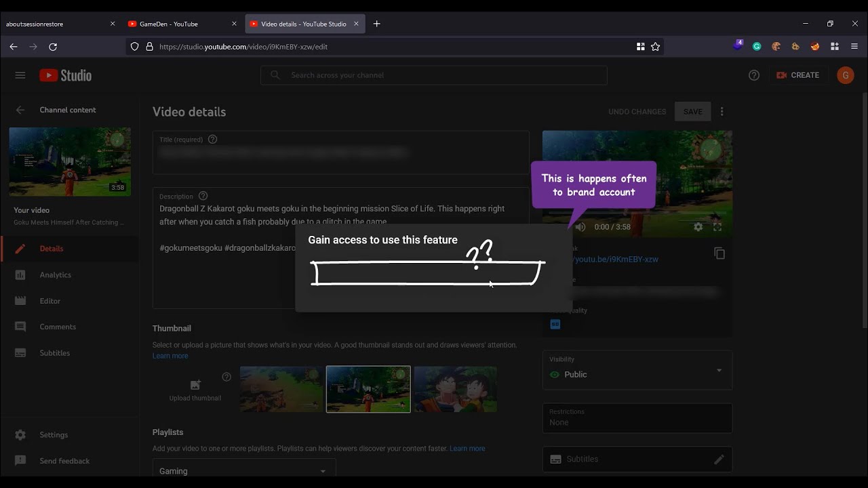Click the Upload thumbnail button
The image size is (868, 488).
(x=195, y=390)
